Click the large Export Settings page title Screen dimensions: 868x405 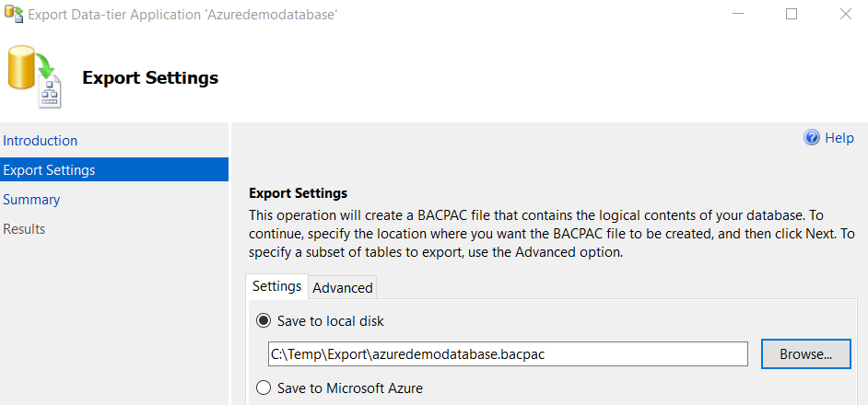point(150,78)
